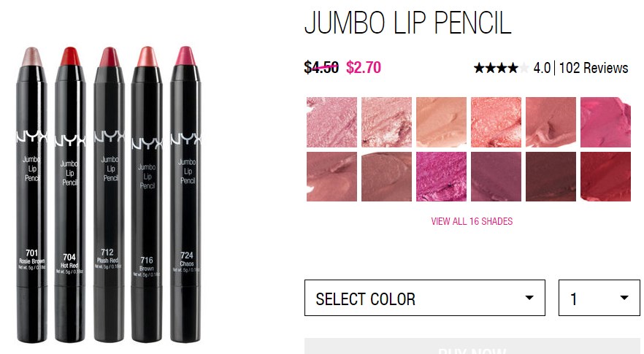
Task: Choose the metallic magenta swatch in the bottom row
Action: (441, 177)
